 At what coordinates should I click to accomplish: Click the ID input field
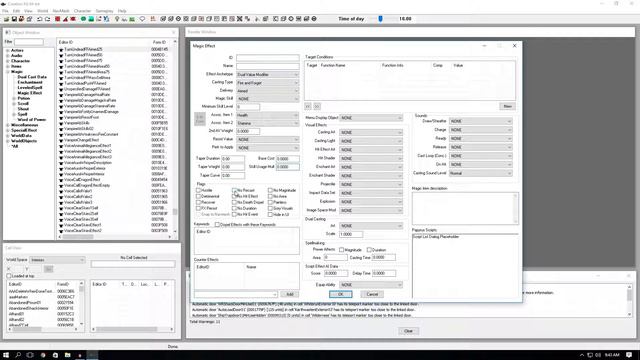pos(267,58)
